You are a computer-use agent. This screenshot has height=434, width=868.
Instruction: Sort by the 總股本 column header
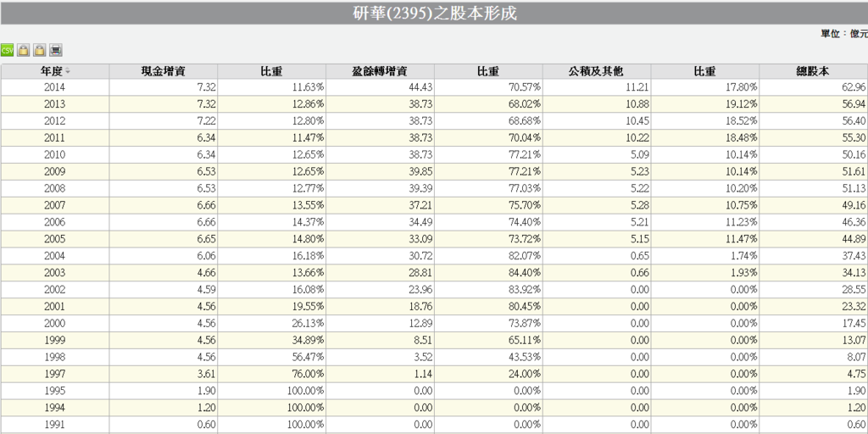[x=813, y=71]
